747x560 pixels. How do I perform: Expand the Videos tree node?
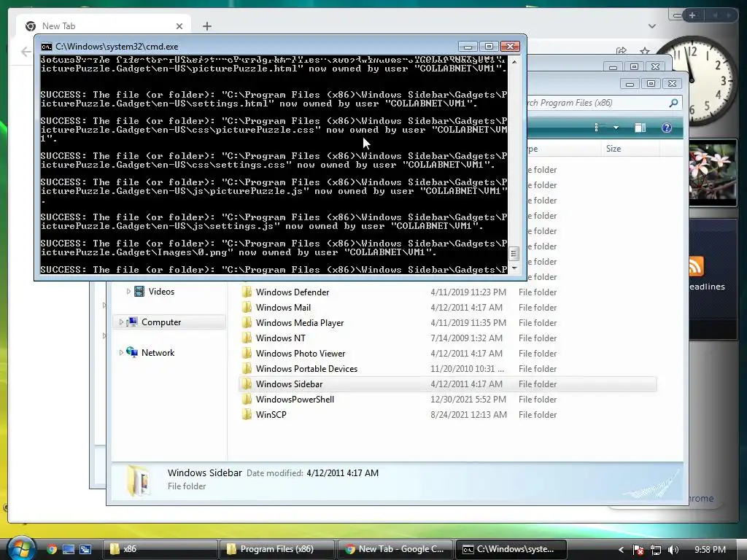[128, 292]
